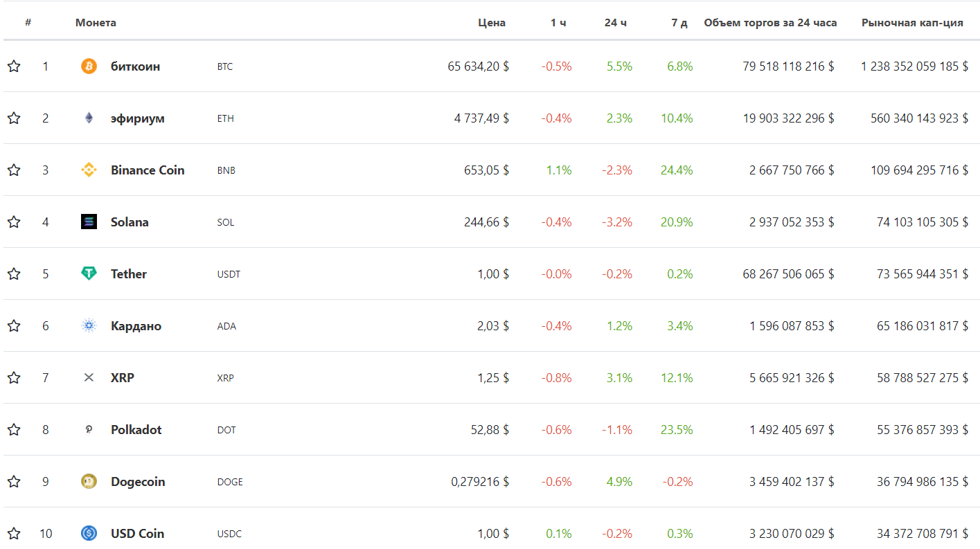Click the Cardano coin logo

pos(89,326)
